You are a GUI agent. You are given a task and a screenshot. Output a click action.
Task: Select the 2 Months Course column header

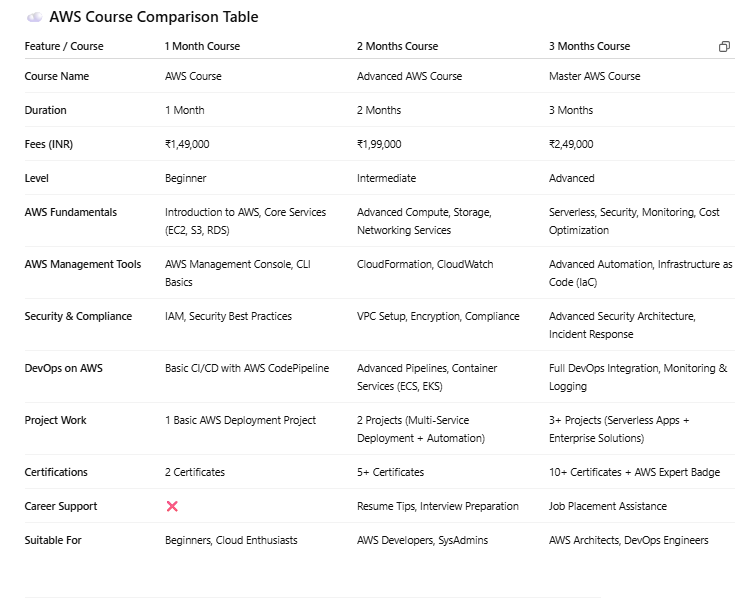[397, 46]
